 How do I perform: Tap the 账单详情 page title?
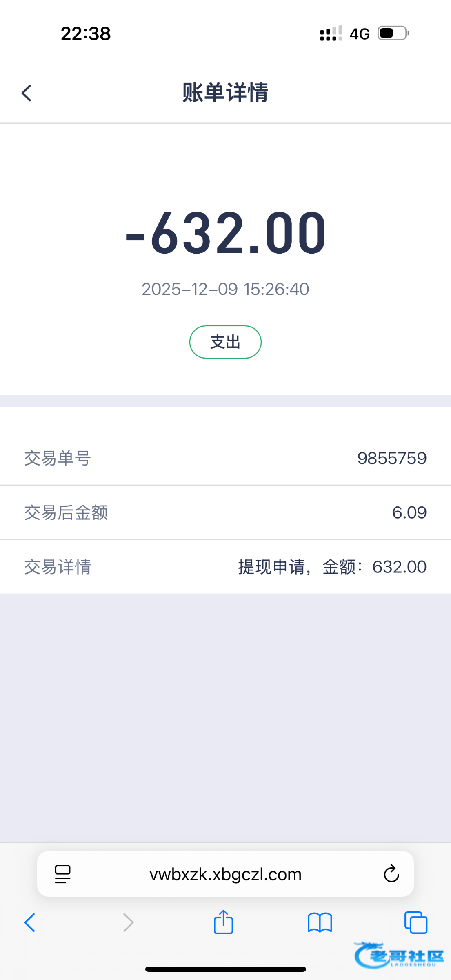(x=225, y=93)
